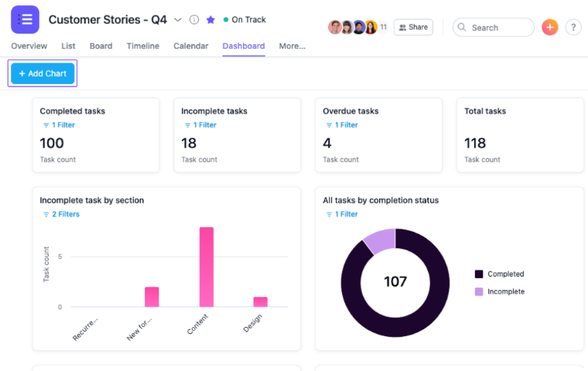Expand the project title dropdown arrow

178,20
